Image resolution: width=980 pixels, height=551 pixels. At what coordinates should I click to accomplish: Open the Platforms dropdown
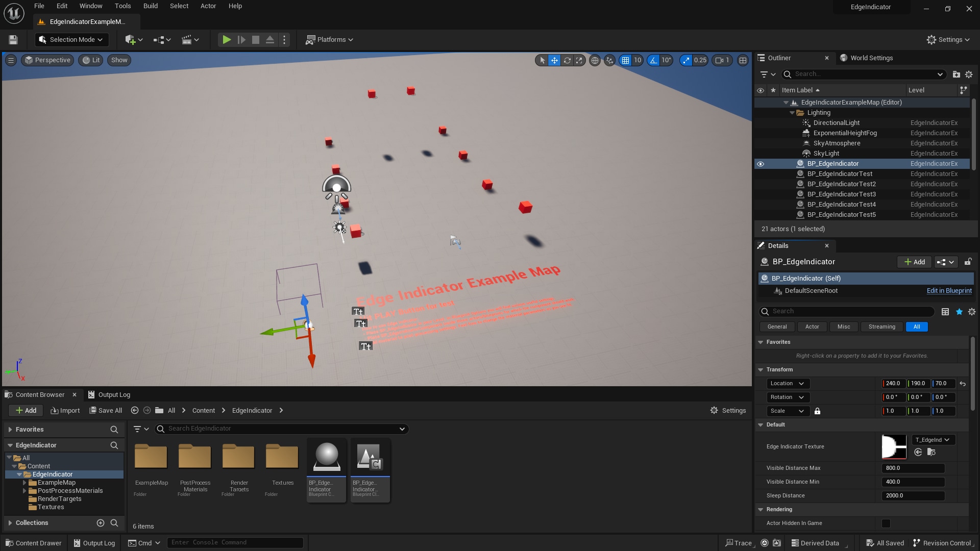(329, 39)
